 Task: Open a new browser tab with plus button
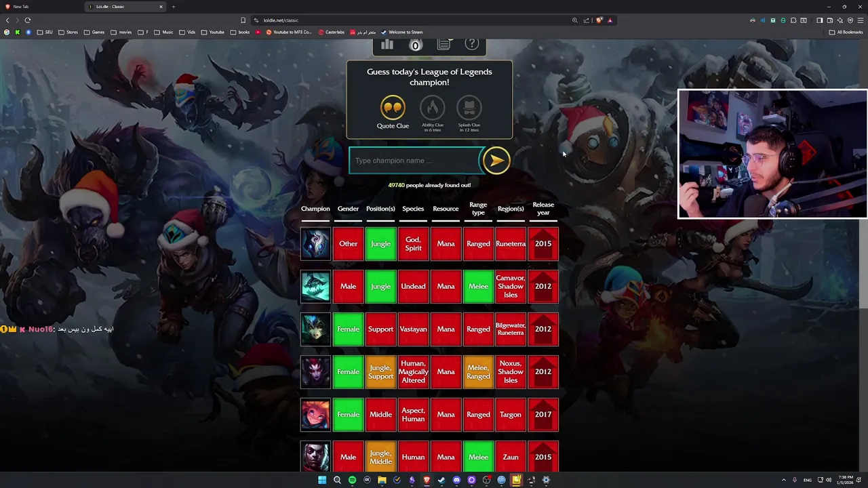(173, 7)
